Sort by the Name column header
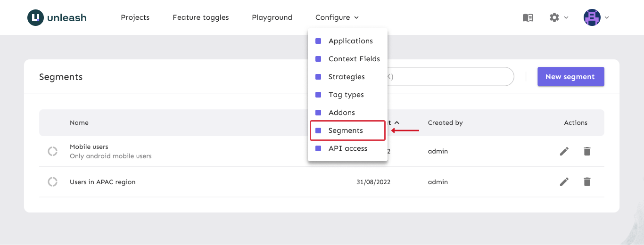This screenshot has height=245, width=644. pos(79,122)
